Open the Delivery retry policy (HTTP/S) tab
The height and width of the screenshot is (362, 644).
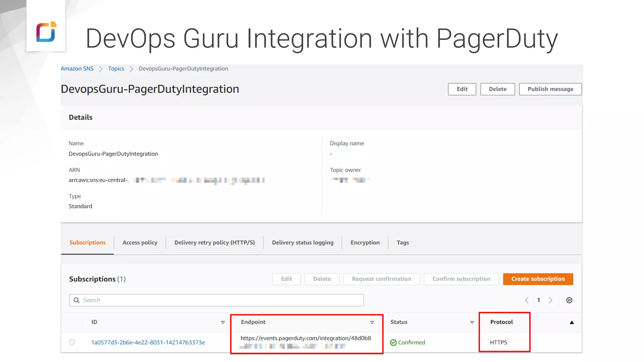215,243
